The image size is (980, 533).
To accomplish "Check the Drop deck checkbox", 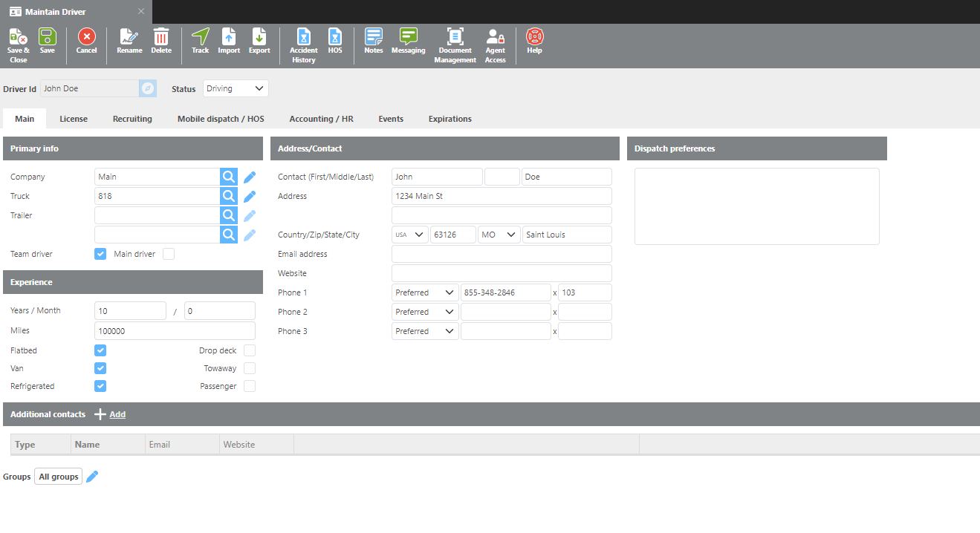I will click(x=250, y=350).
